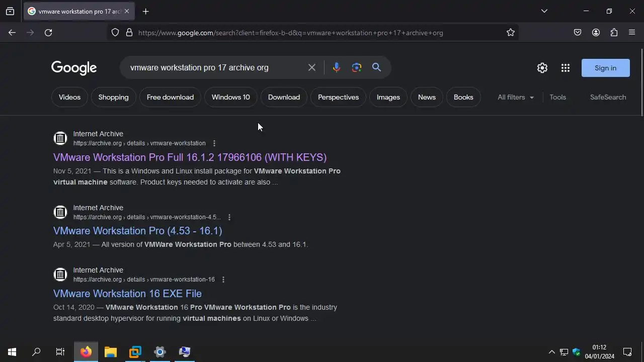This screenshot has width=644, height=362.
Task: Open Google quick settings gear
Action: [x=542, y=68]
